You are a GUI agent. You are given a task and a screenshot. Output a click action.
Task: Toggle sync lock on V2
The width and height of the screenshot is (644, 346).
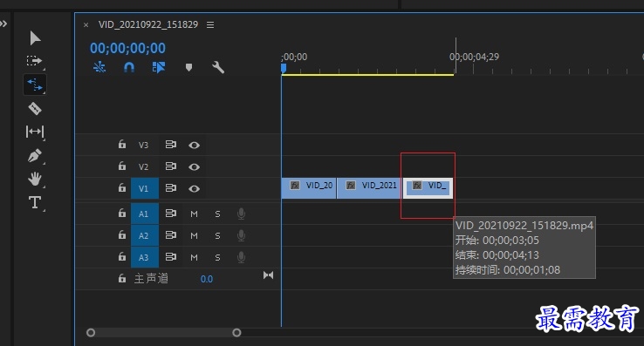pos(171,166)
